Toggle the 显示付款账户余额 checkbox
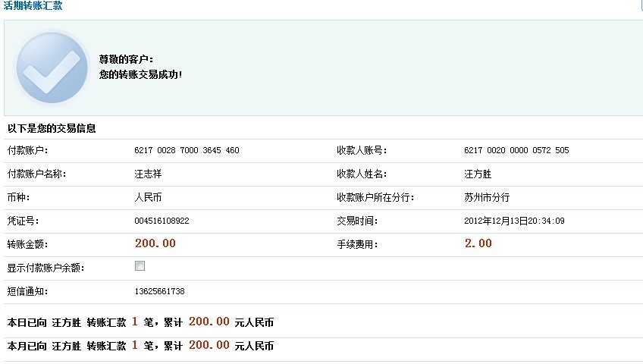643x364 pixels. [x=140, y=266]
